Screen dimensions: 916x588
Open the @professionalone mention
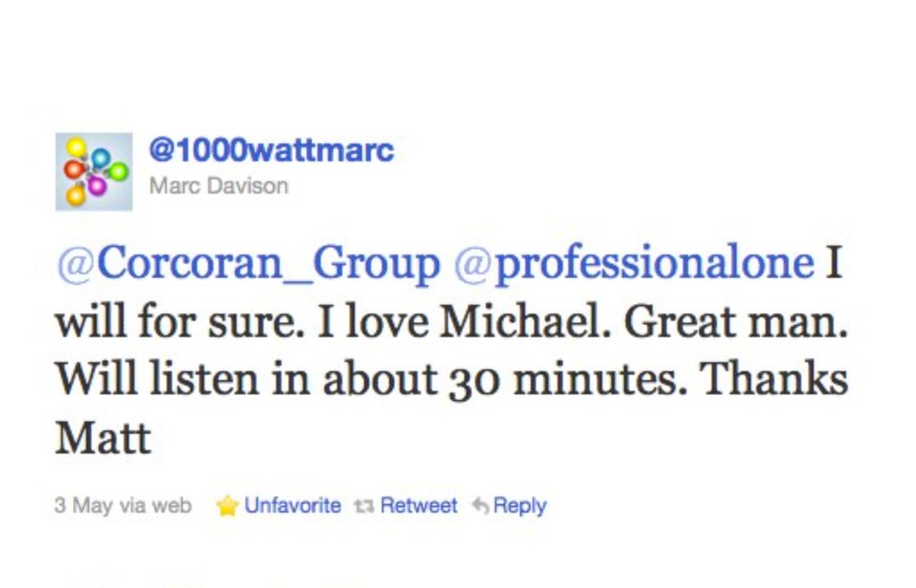coord(634,263)
